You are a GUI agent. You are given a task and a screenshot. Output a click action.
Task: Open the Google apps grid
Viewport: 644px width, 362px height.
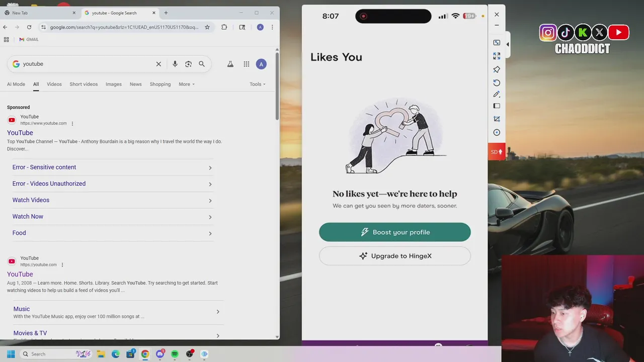pyautogui.click(x=247, y=64)
